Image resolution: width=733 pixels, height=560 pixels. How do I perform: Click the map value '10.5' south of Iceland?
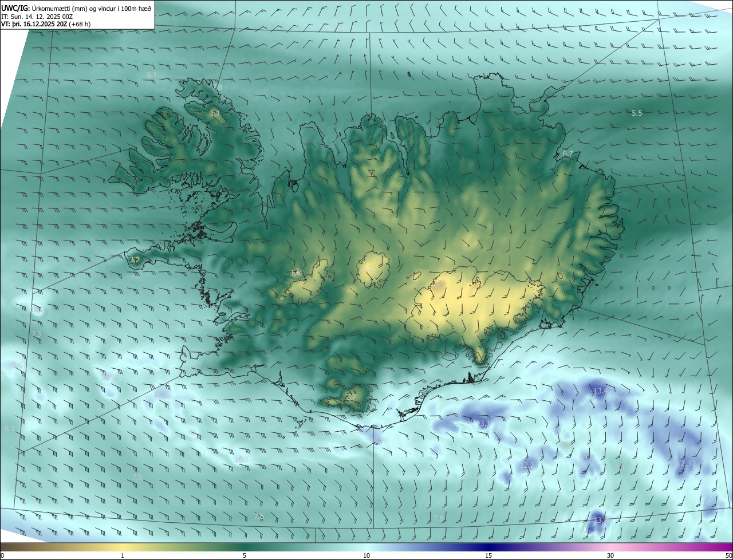click(242, 460)
